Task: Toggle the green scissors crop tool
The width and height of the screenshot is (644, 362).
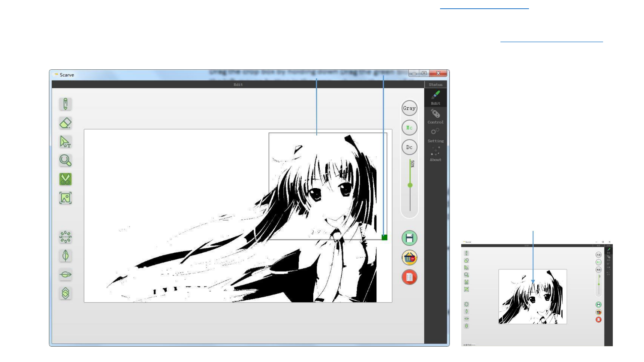Action: pos(65,179)
